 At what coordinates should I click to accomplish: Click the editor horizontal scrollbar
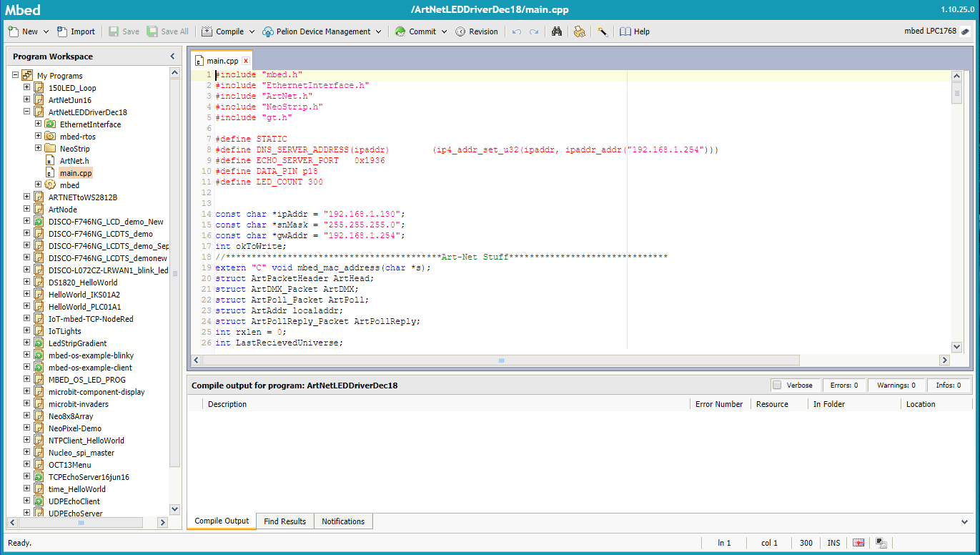(x=500, y=361)
